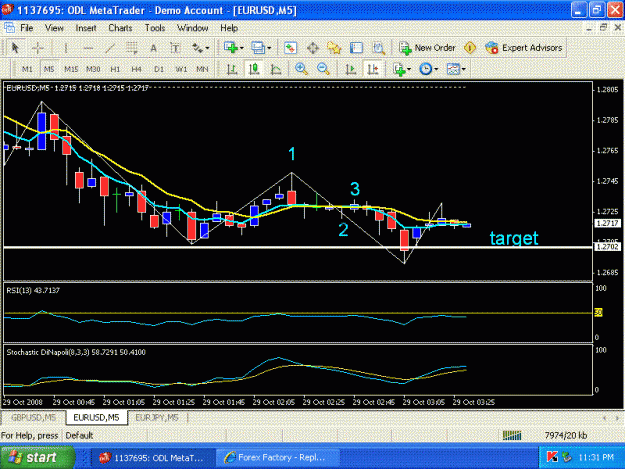Click the 1.2702 price label
625x469 pixels.
click(607, 247)
